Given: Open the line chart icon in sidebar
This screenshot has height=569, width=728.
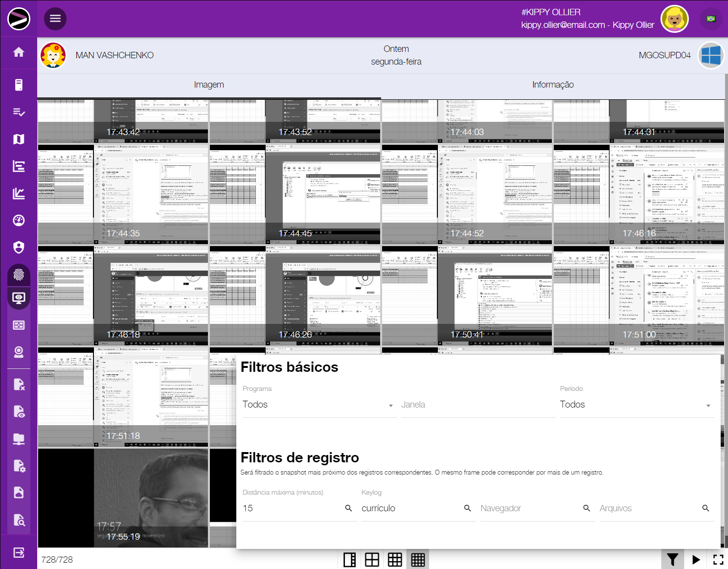Looking at the screenshot, I should coord(19,194).
